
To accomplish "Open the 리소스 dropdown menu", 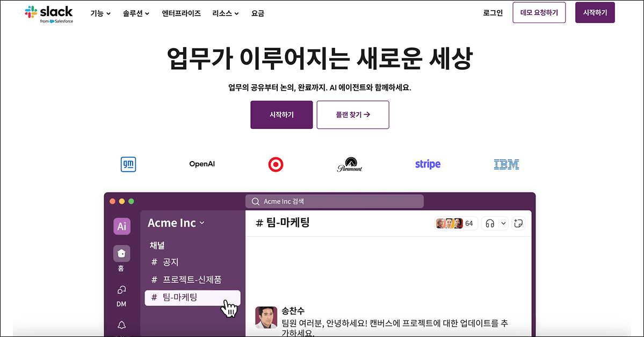I will (226, 13).
